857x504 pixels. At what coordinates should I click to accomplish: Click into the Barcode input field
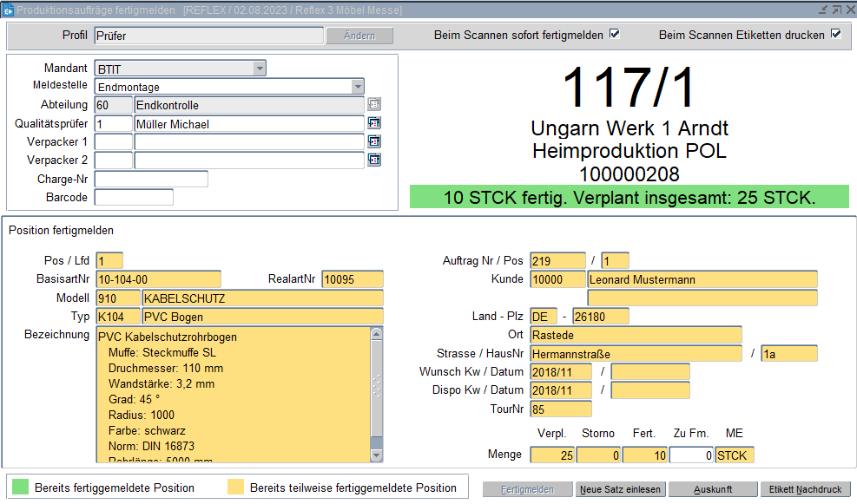[134, 197]
